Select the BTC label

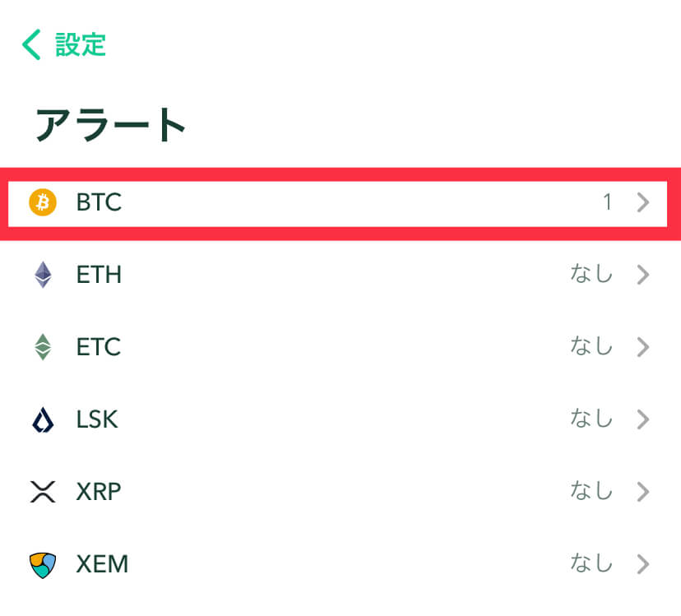[99, 202]
